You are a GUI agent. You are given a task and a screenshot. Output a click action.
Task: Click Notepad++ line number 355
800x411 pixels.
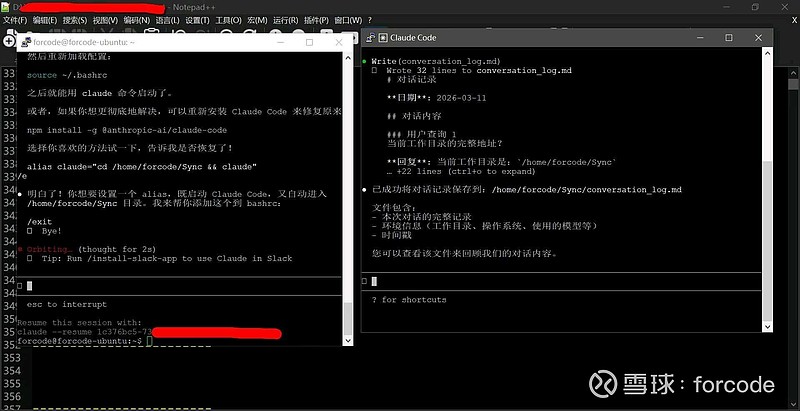coord(11,383)
